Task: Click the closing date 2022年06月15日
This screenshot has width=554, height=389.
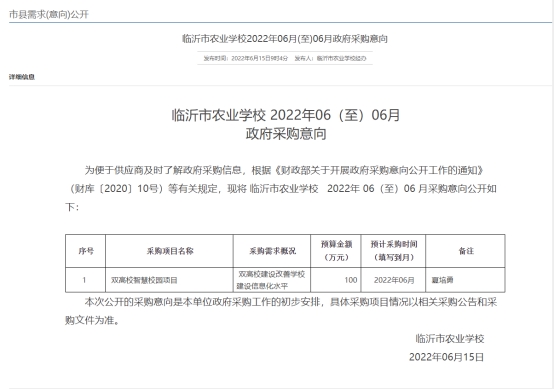Action: pyautogui.click(x=446, y=357)
